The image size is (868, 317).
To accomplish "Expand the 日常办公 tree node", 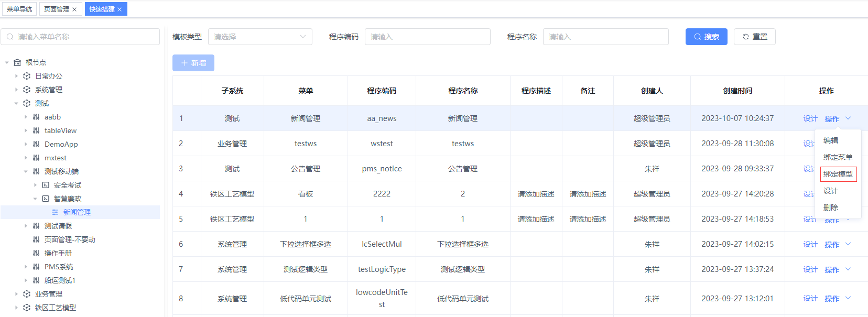I will 16,76.
